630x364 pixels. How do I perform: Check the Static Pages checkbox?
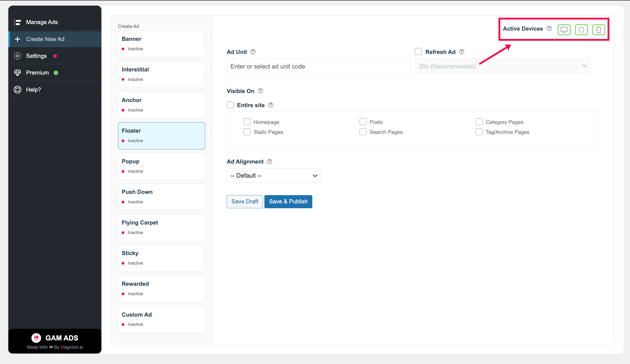click(x=247, y=132)
